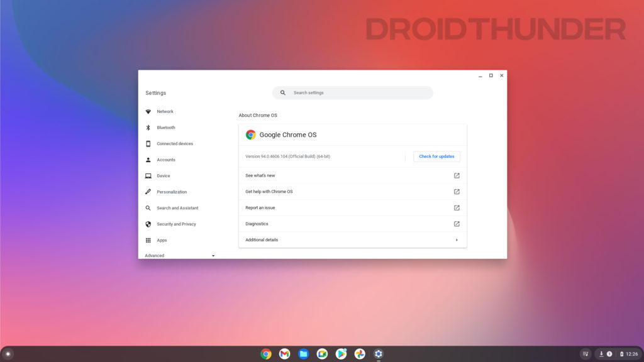Open Additional details row

(x=353, y=240)
